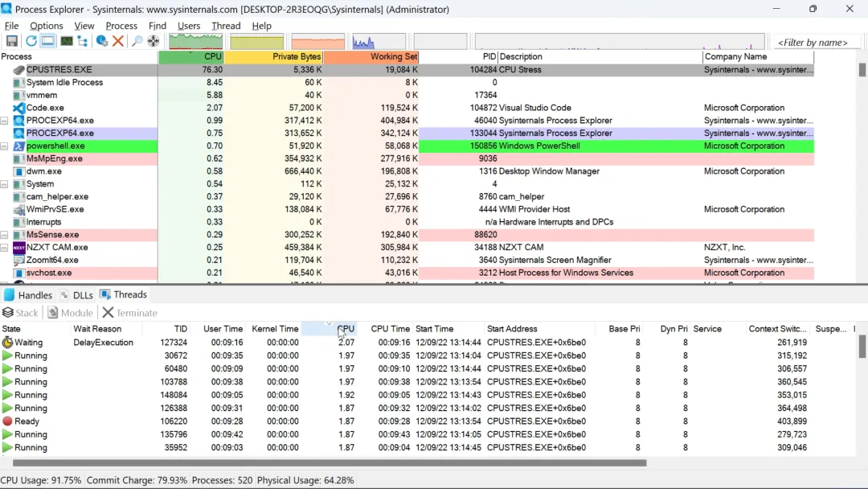The height and width of the screenshot is (489, 868).
Task: Sort by Private Bytes column header
Action: 274,56
